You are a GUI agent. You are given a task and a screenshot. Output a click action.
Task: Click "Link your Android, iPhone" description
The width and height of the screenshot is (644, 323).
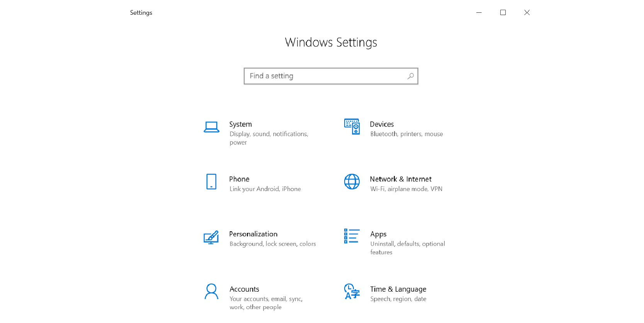(x=265, y=189)
